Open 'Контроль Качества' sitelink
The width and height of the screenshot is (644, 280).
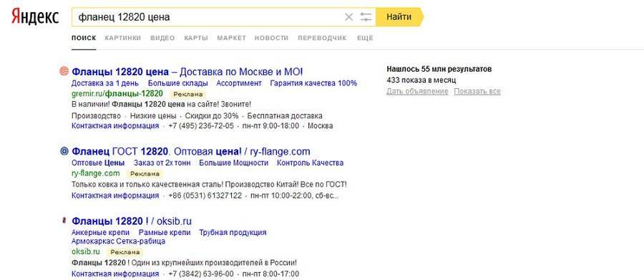pos(310,163)
